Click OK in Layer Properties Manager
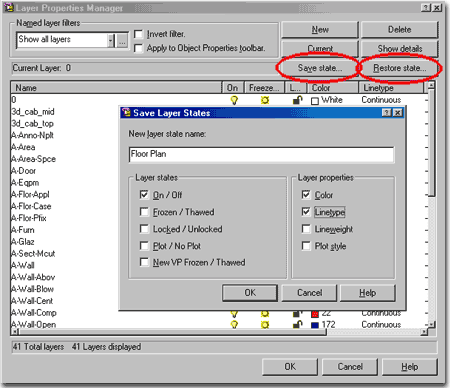 pos(290,367)
